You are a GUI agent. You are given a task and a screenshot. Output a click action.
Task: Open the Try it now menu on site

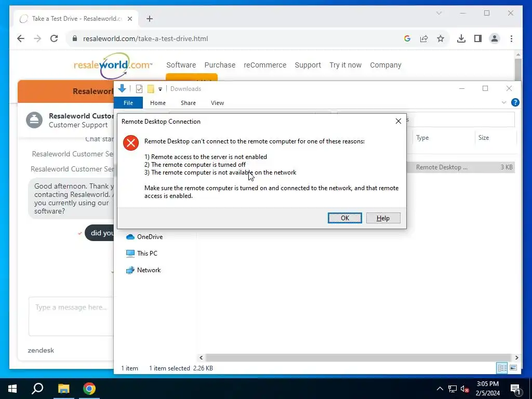pos(345,65)
